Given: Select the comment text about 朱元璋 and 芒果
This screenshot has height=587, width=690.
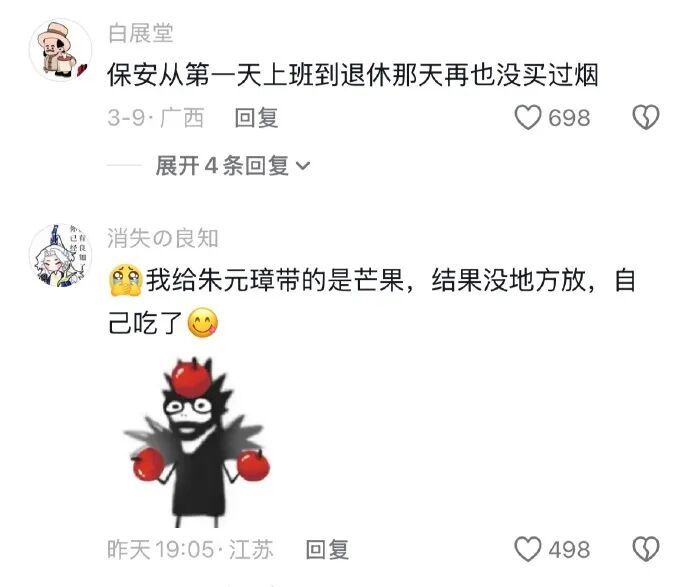Looking at the screenshot, I should click(x=372, y=301).
